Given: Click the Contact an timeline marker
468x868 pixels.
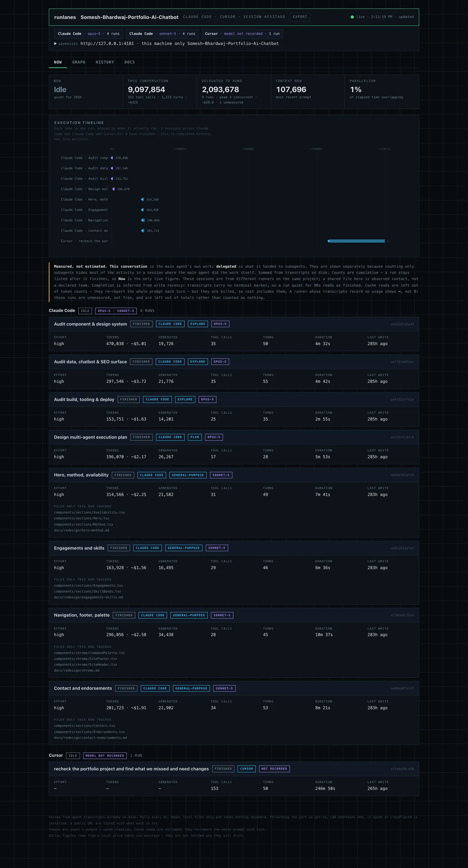Looking at the screenshot, I should [143, 231].
